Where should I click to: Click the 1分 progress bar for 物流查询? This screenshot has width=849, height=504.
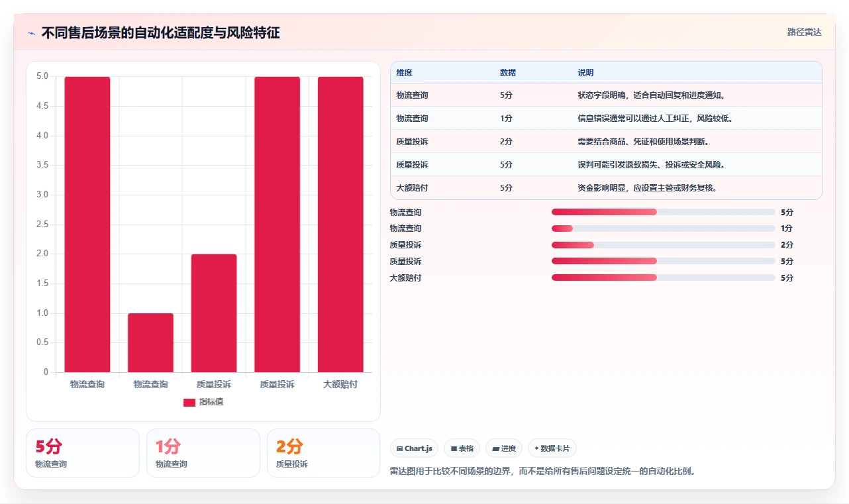pyautogui.click(x=663, y=228)
